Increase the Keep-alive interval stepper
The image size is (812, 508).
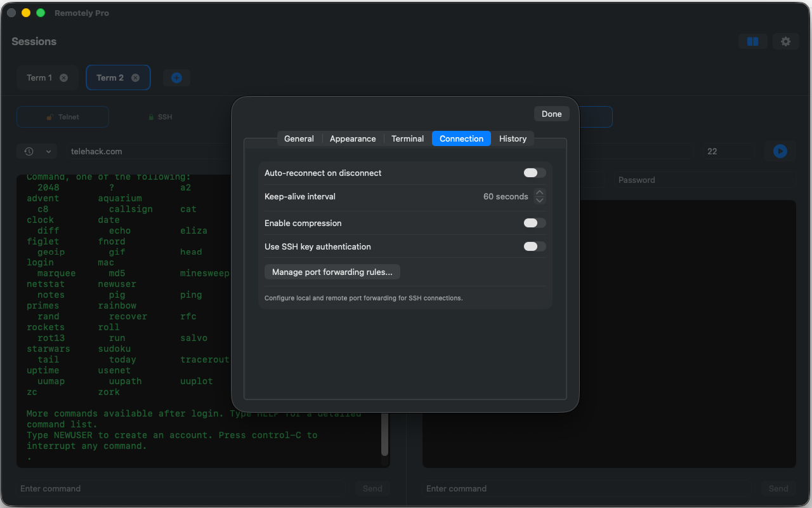539,192
